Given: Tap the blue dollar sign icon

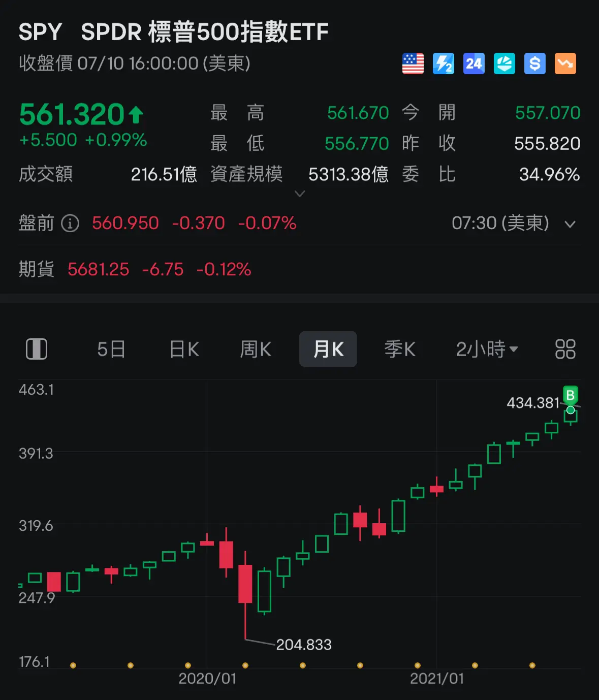Looking at the screenshot, I should click(534, 63).
